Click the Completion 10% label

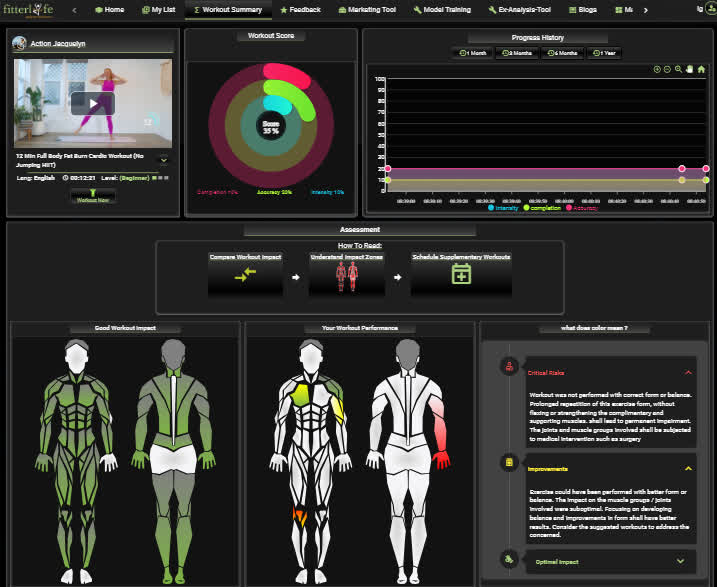click(x=217, y=192)
